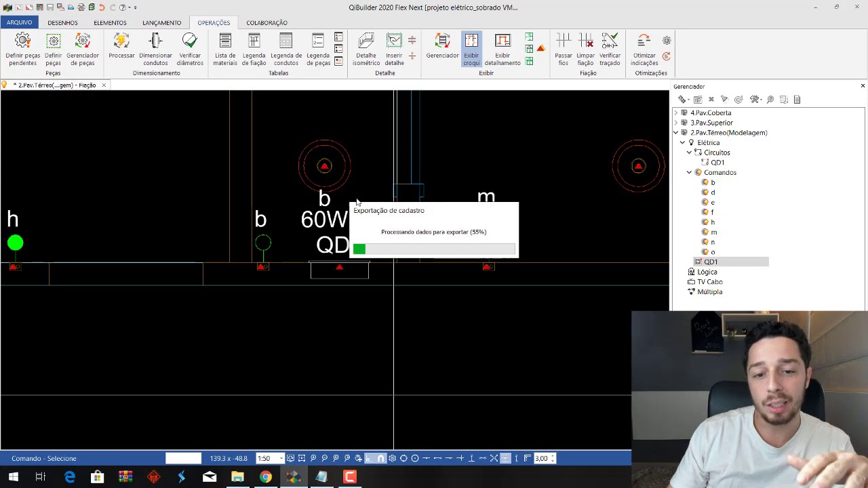Open Gerenciador in the Exibir group
Image resolution: width=868 pixels, height=488 pixels.
tap(442, 50)
